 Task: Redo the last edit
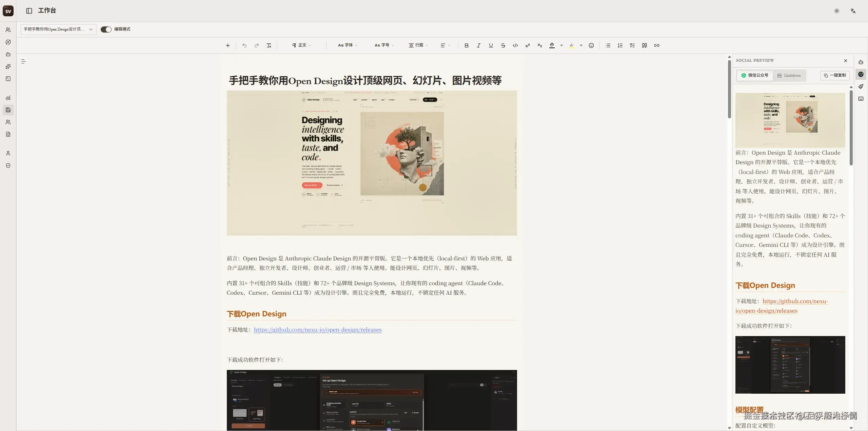pyautogui.click(x=257, y=45)
